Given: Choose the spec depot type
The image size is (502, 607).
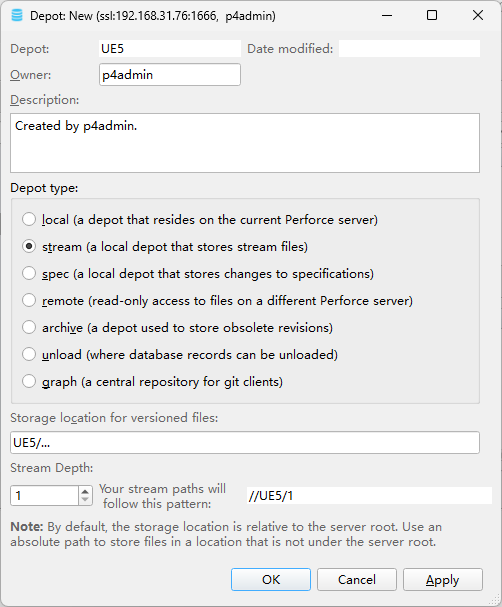Looking at the screenshot, I should pos(29,273).
